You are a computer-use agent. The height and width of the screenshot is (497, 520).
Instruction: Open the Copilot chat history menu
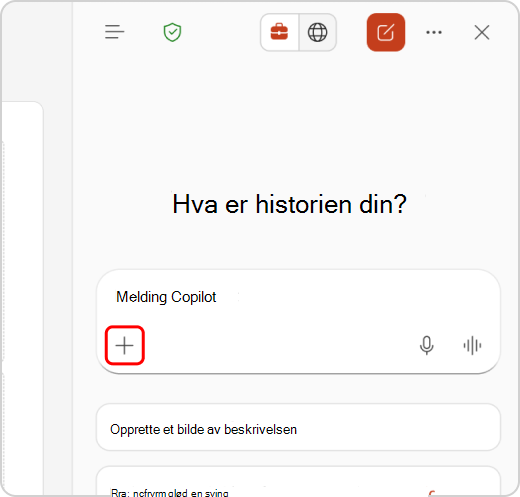coord(114,32)
